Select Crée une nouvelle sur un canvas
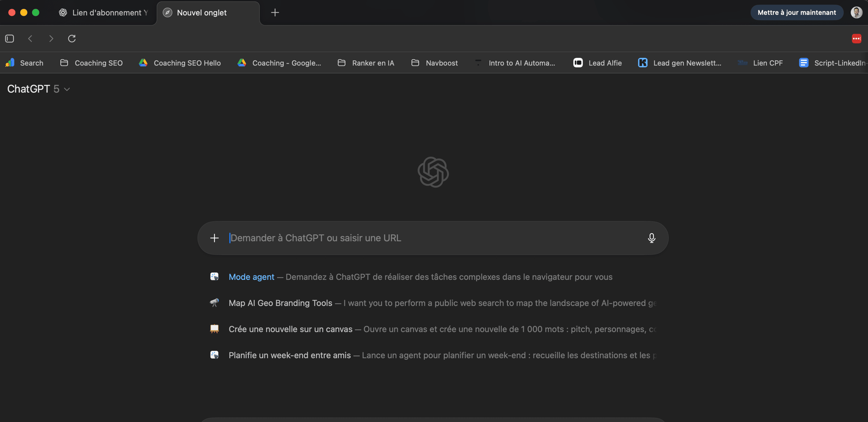868x422 pixels. click(x=290, y=329)
